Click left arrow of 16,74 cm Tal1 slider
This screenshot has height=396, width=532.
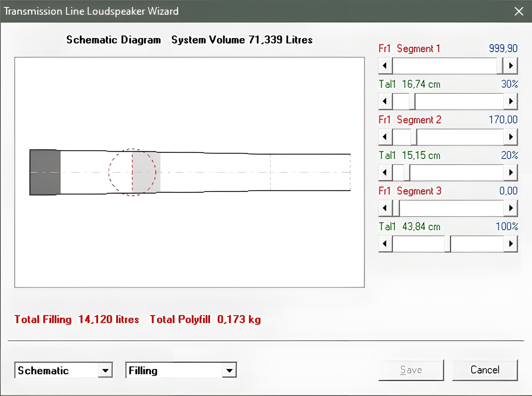click(x=385, y=101)
